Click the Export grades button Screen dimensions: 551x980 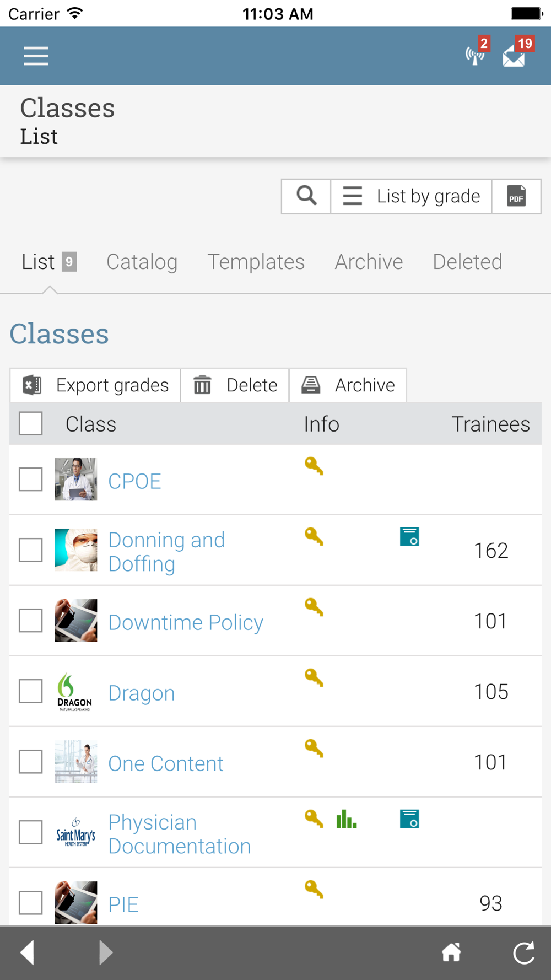[95, 385]
